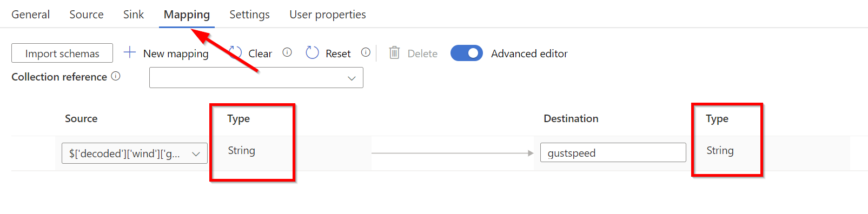868x214 pixels.
Task: Click the plus icon for New mapping
Action: 129,52
